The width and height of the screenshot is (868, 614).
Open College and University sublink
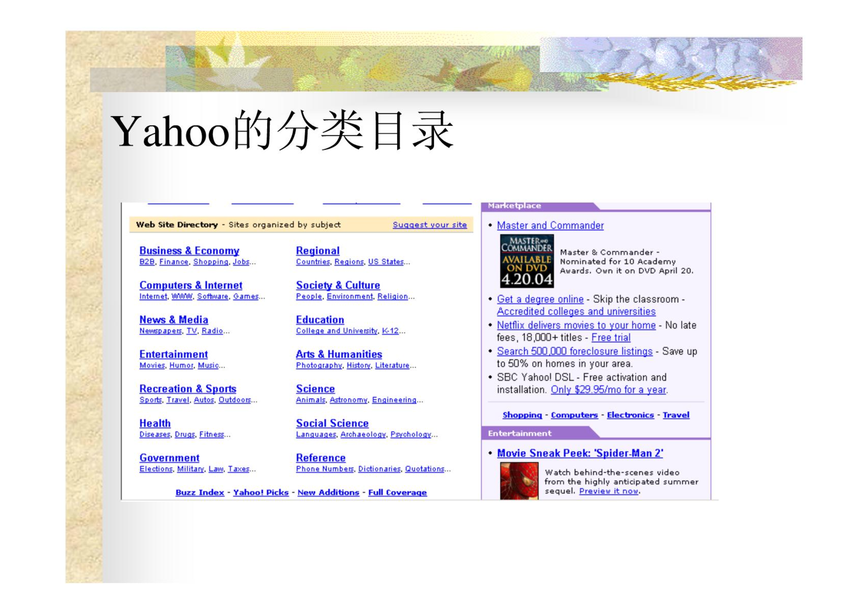coord(336,331)
